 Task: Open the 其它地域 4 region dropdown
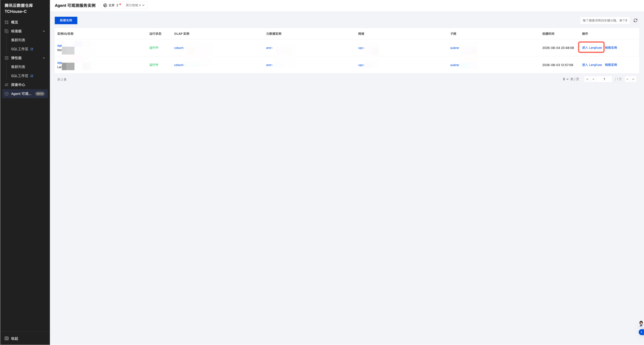(135, 5)
